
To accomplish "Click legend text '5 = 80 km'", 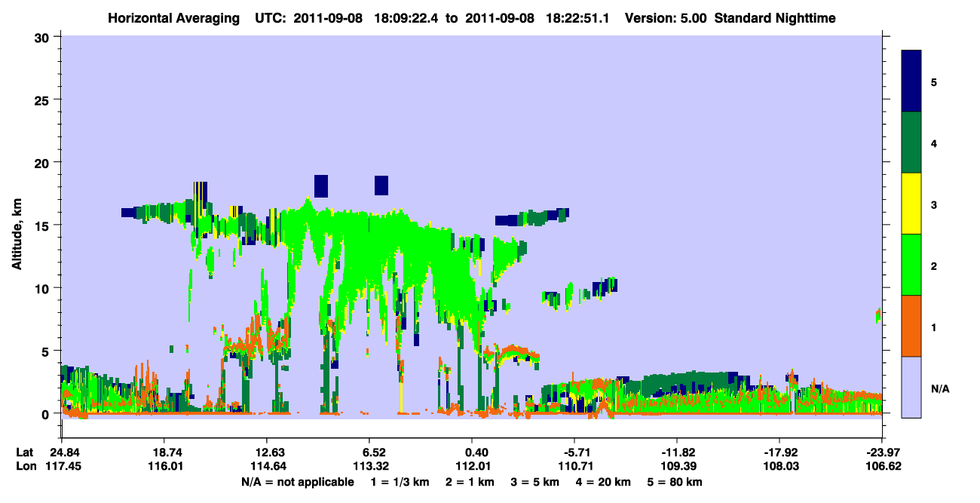I will (675, 482).
